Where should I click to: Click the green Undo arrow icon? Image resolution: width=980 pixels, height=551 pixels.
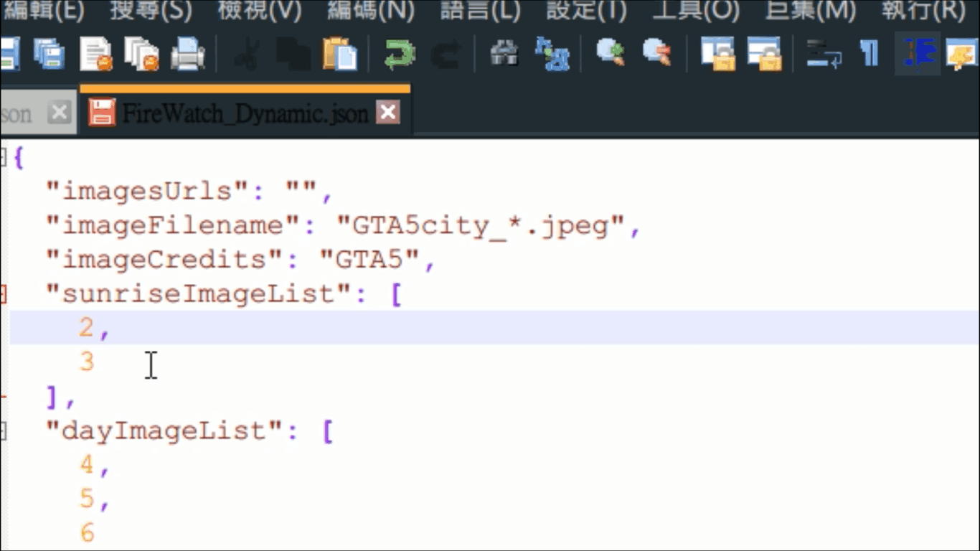pyautogui.click(x=399, y=55)
